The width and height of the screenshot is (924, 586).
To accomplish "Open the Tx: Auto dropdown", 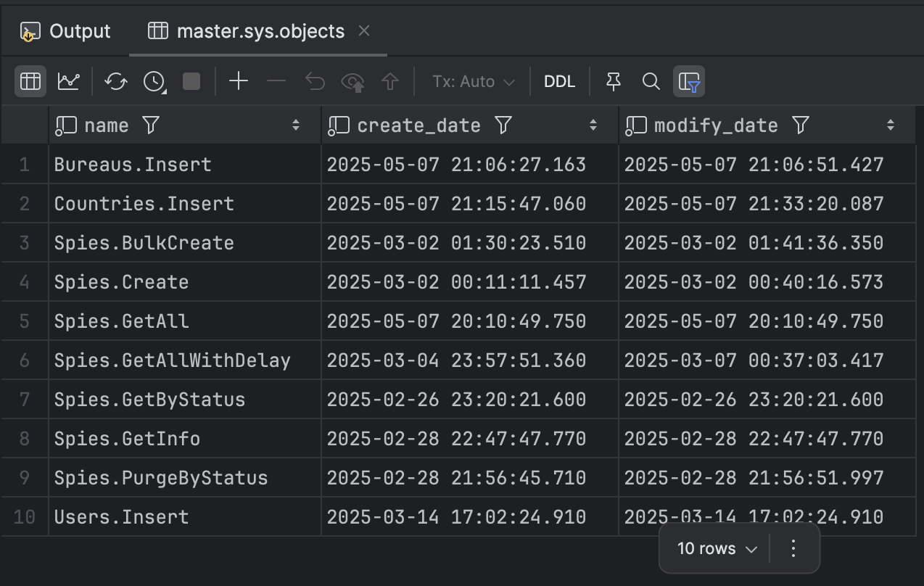I will (473, 81).
